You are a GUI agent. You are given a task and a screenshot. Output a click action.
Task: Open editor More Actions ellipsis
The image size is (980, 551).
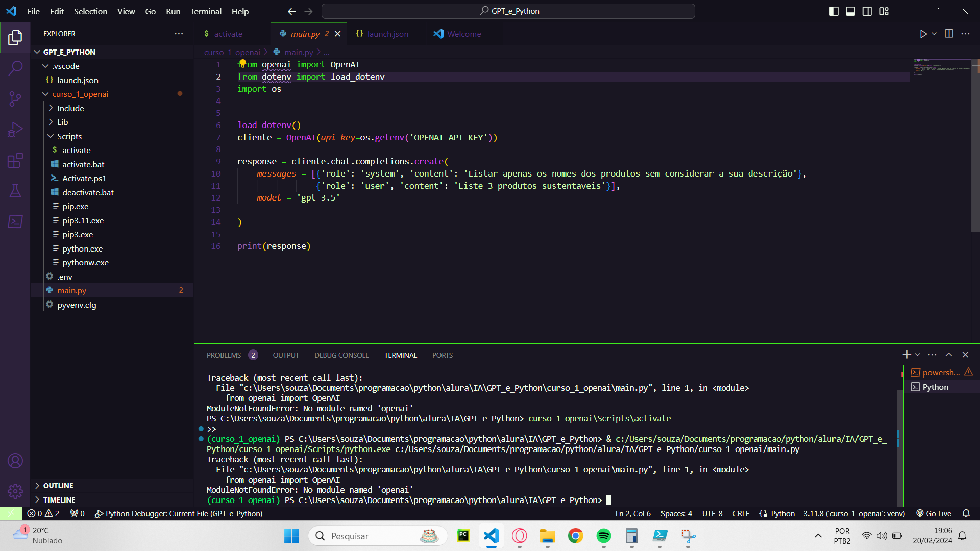pos(965,34)
